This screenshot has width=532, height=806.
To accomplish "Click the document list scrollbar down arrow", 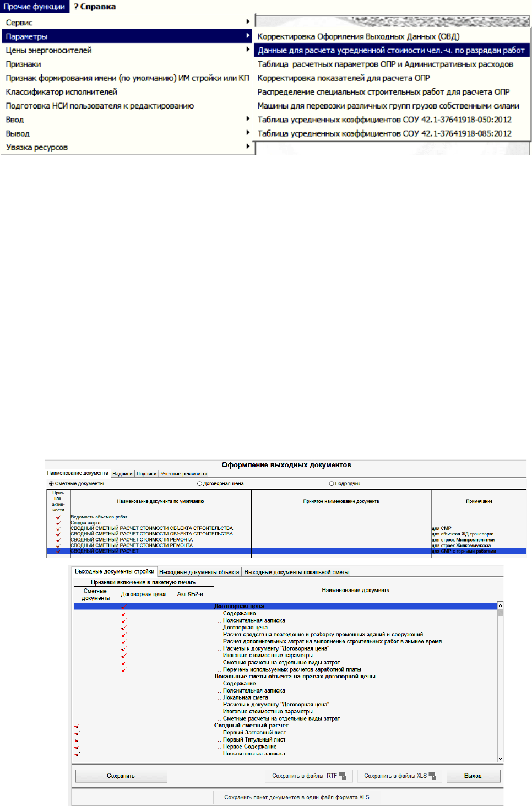I will pos(500,759).
